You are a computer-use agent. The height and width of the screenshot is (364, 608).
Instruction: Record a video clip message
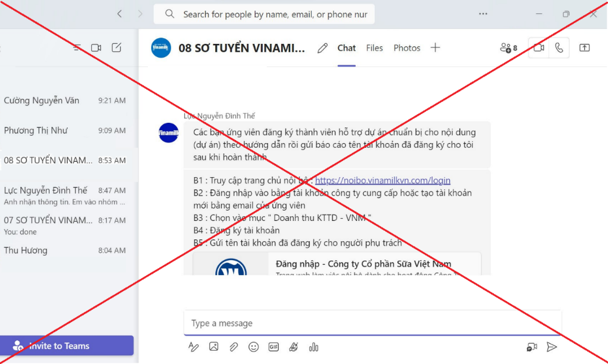coord(532,347)
